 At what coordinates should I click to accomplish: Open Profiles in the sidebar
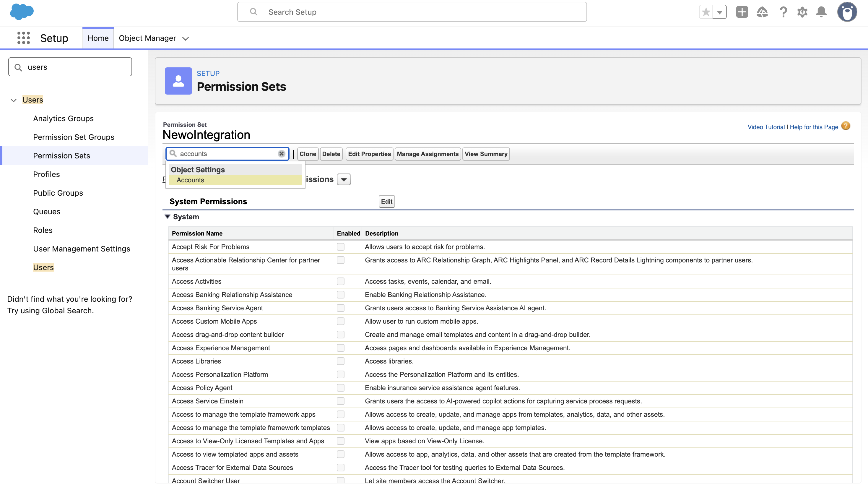tap(46, 174)
